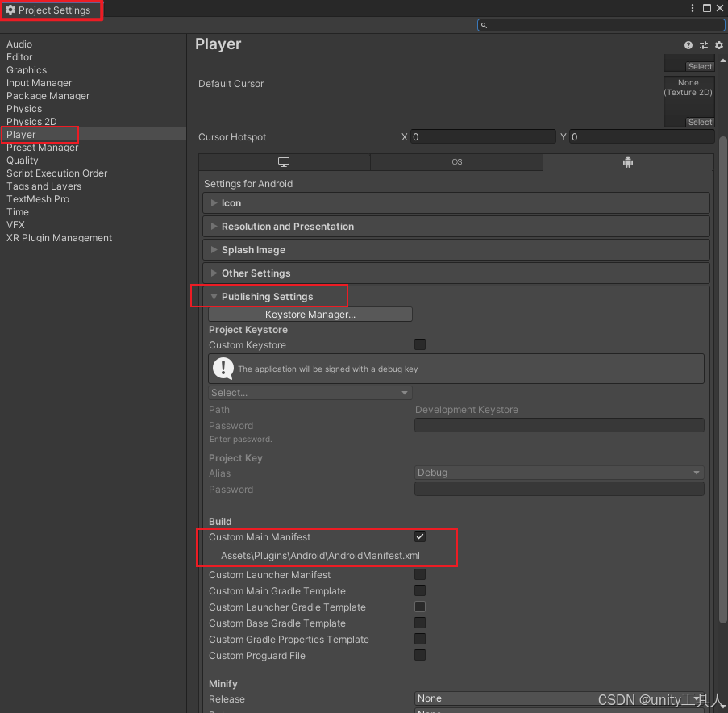This screenshot has height=713, width=728.
Task: Select the VFX category
Action: (15, 225)
